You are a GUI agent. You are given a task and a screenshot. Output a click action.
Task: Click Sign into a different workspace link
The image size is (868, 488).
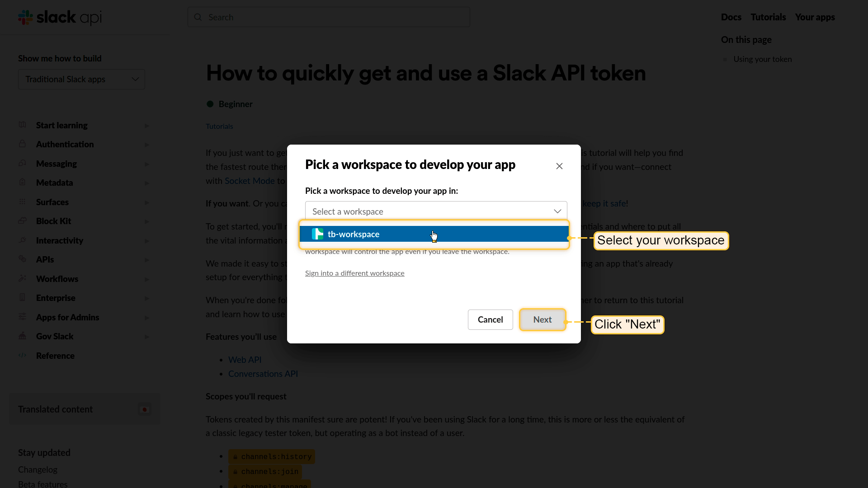click(x=354, y=273)
